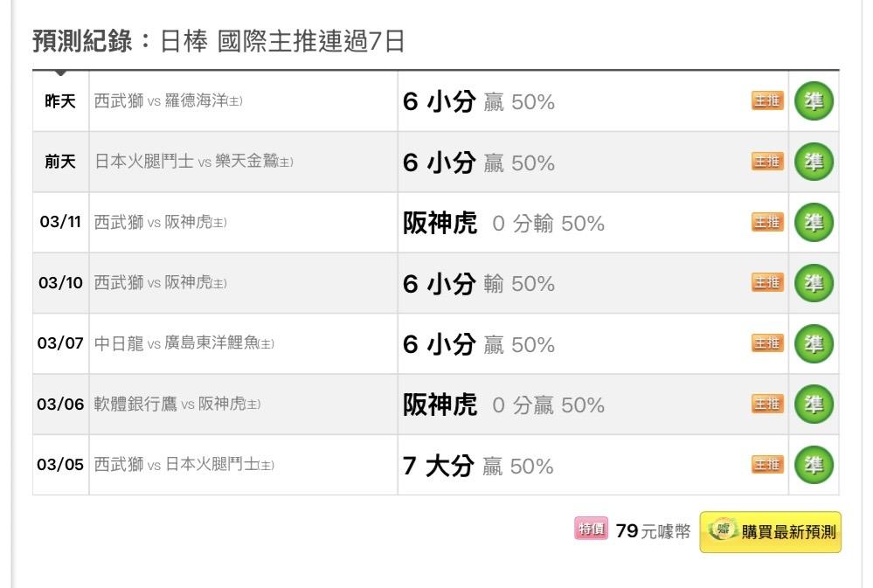
Task: Select the 7 大分 贏 50% prediction
Action: [x=478, y=466]
